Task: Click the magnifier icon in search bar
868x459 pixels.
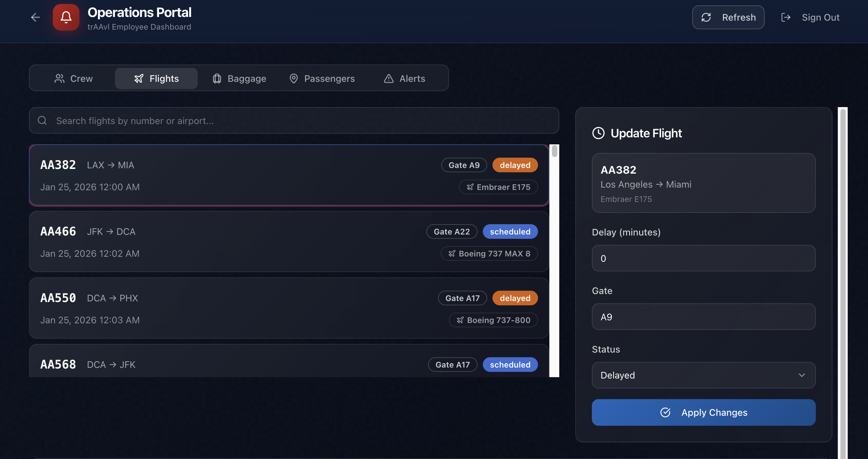Action: tap(43, 120)
